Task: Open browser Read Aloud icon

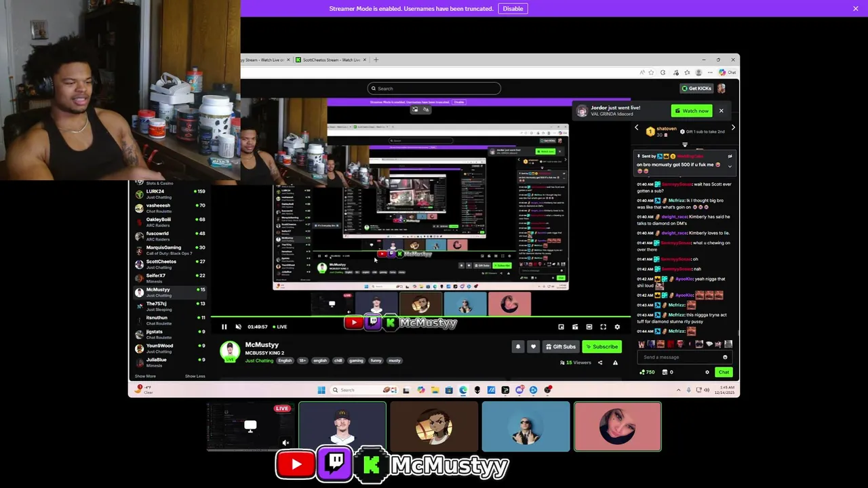Action: [x=642, y=73]
